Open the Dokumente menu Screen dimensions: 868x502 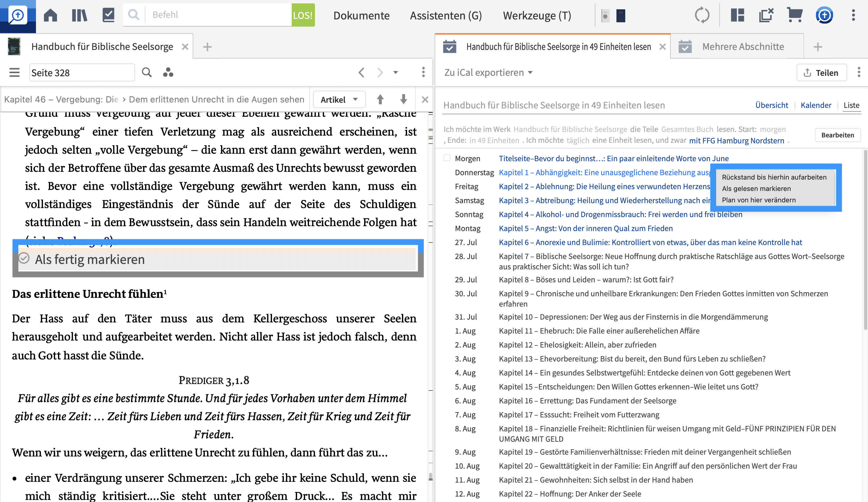click(x=361, y=16)
